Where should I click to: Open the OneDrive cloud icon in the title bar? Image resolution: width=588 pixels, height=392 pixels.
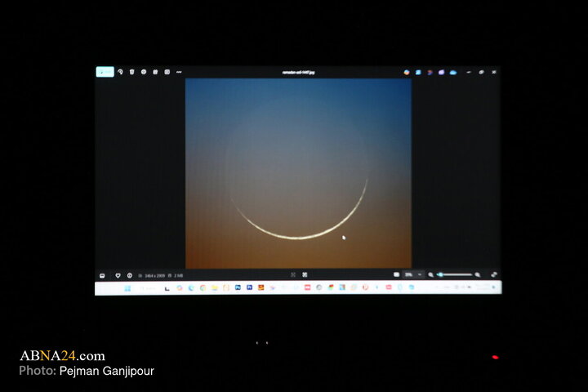[x=453, y=72]
